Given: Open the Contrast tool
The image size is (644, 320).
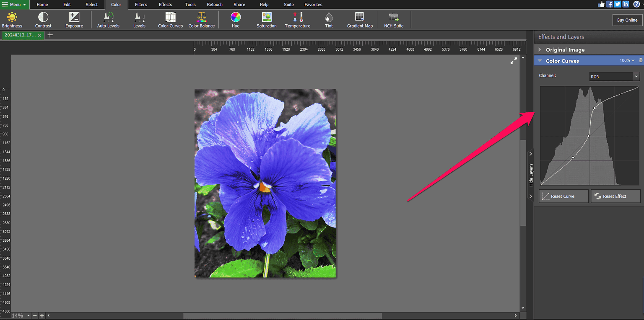Looking at the screenshot, I should pos(43,19).
